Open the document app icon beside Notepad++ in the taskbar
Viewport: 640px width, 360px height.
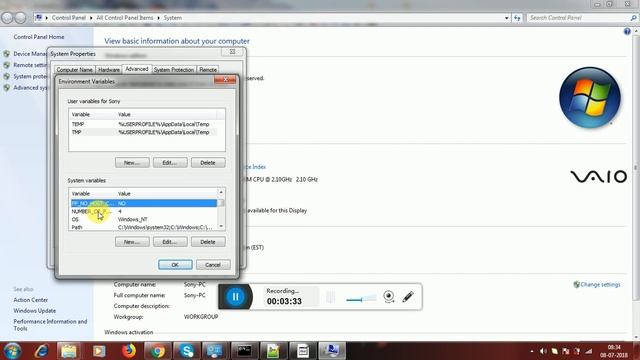coord(303,351)
